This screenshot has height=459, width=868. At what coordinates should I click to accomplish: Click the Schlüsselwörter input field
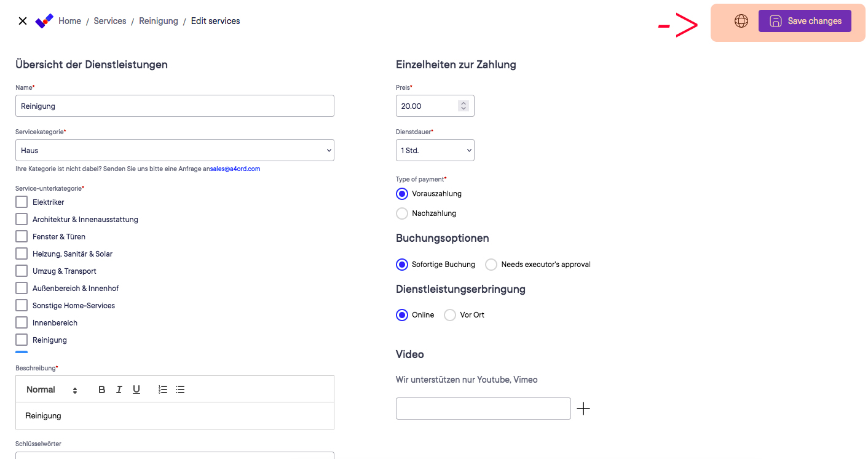(175, 455)
